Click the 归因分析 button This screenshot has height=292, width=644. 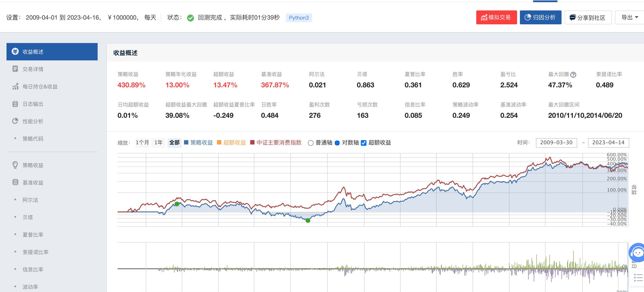540,18
